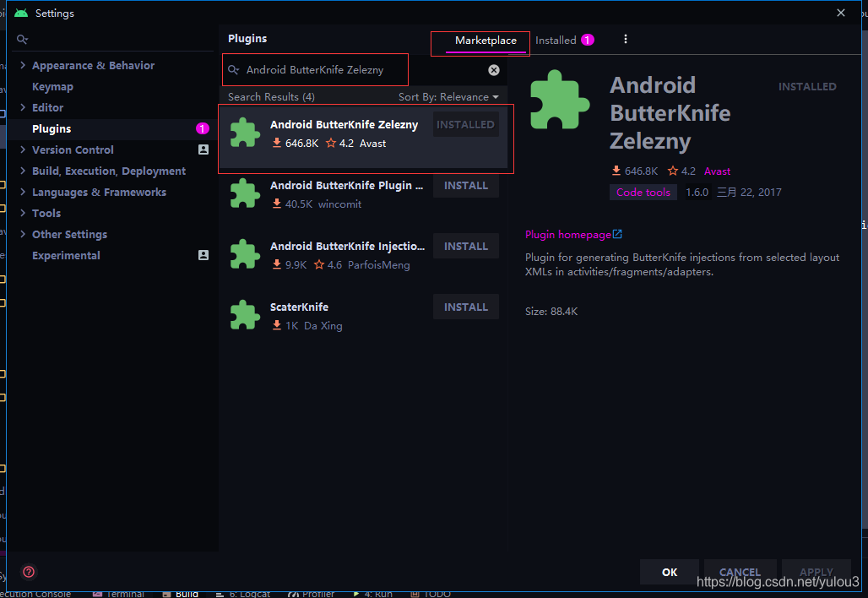
Task: Open the 4: Run tab in the IDE bottom bar
Action: click(x=373, y=594)
